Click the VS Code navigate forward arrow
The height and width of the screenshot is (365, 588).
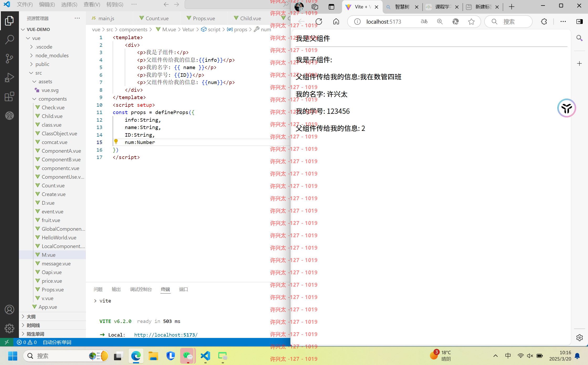coord(176,4)
